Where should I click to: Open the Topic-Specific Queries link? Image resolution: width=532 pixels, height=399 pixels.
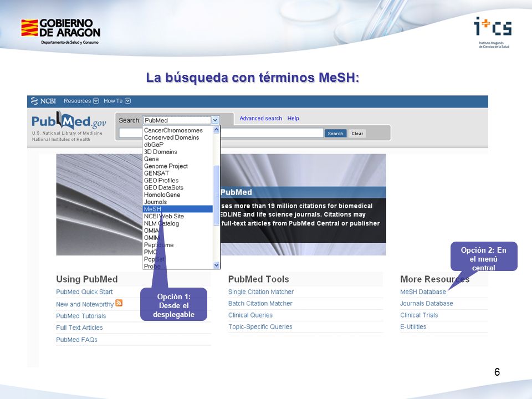click(260, 327)
